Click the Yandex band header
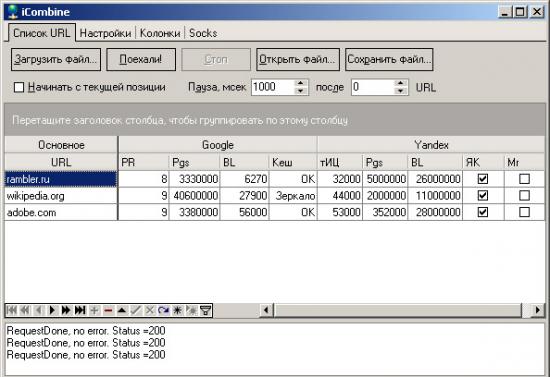Screen dimensions: 550x377 tap(431, 145)
